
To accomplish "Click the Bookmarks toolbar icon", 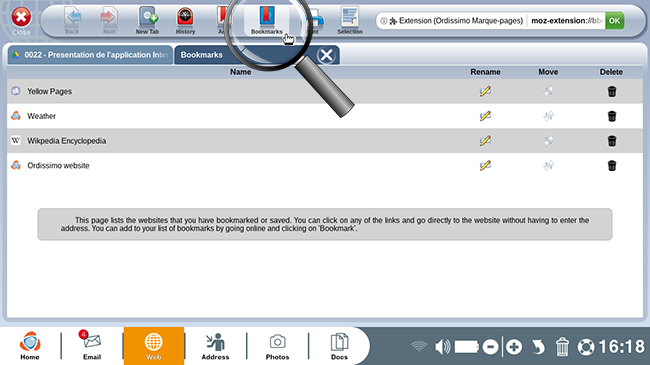I will (x=267, y=20).
